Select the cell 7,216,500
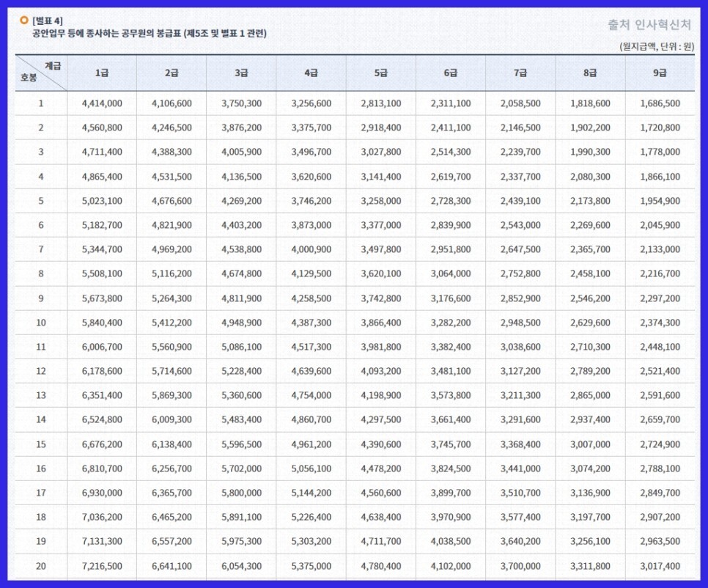Viewport: 708px width, 588px height. [x=102, y=566]
